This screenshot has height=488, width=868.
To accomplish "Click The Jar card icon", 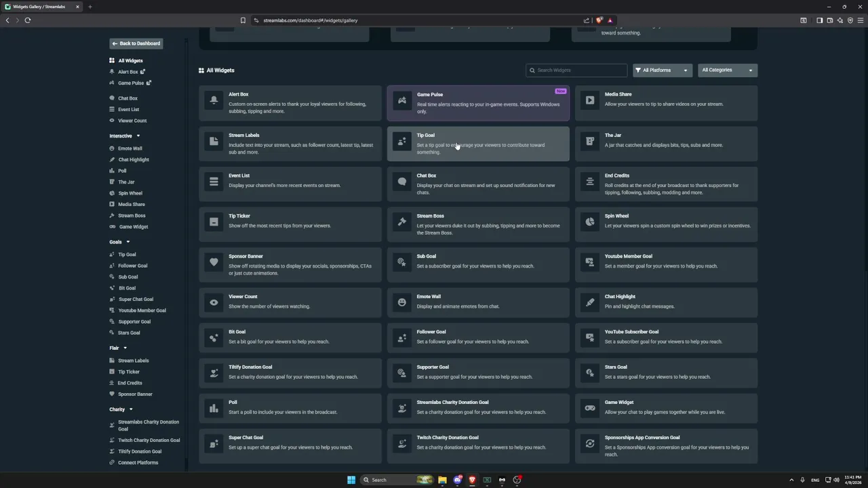I will [x=590, y=141].
